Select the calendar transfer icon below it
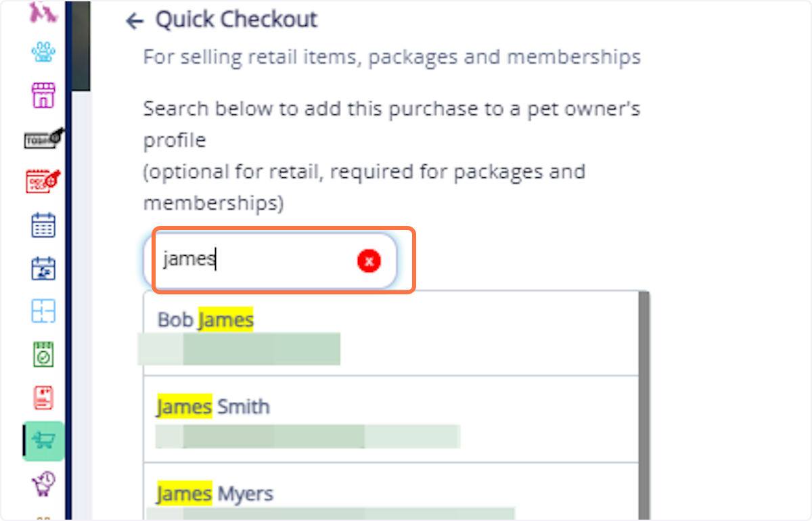Viewport: 812px width, 521px height. click(x=43, y=268)
